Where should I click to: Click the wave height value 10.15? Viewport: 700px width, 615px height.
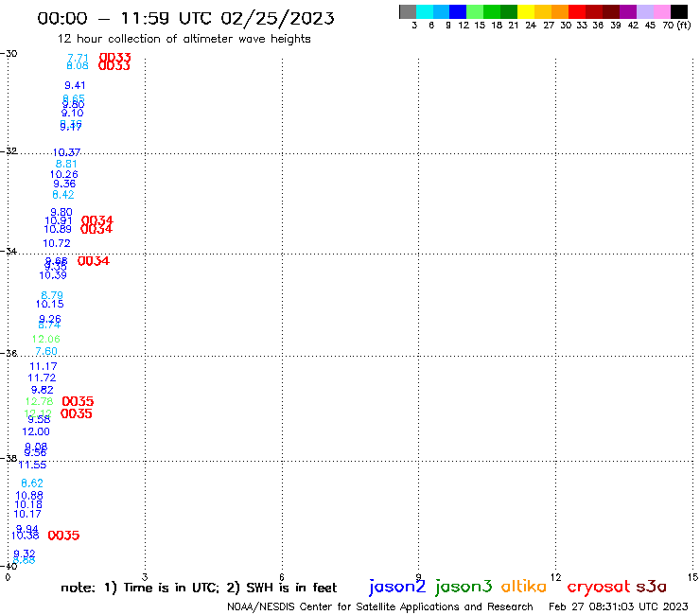[x=49, y=304]
